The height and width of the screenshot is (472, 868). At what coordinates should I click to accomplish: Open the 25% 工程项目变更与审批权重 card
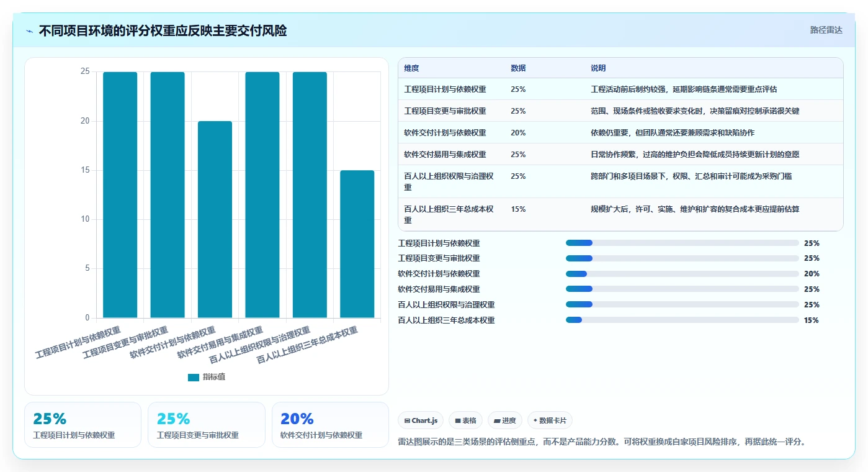pos(207,425)
